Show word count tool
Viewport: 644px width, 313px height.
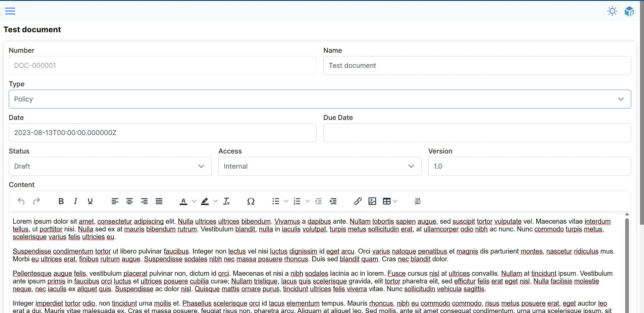point(418,201)
